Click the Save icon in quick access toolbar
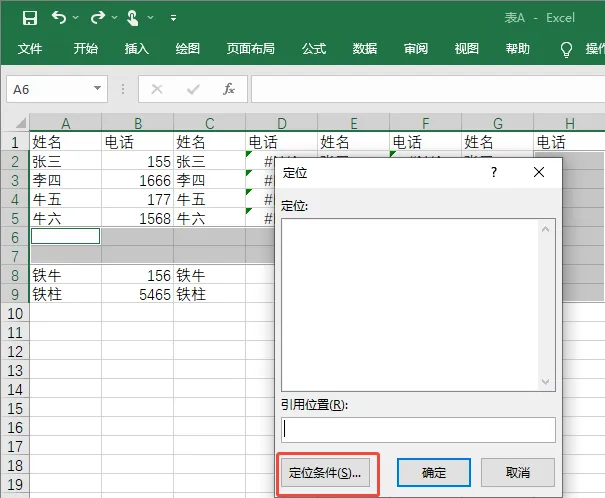The width and height of the screenshot is (605, 498). (30, 18)
